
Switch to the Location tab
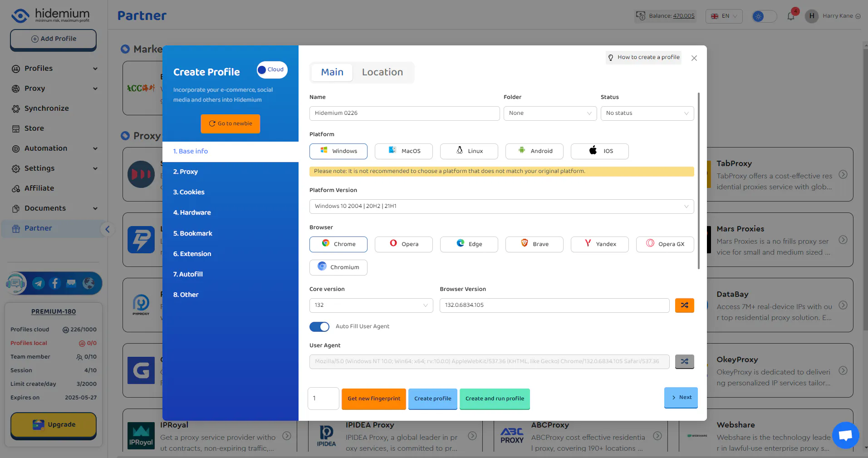[383, 73]
